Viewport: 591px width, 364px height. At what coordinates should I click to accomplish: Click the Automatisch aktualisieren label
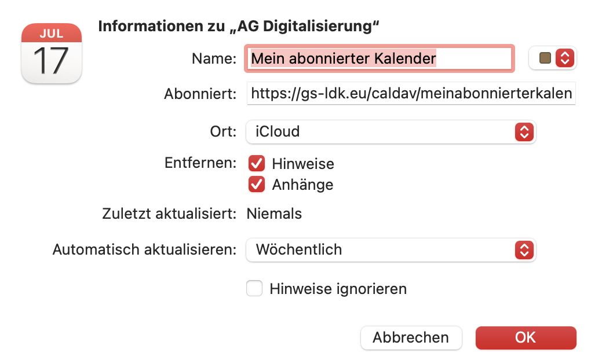(x=144, y=250)
